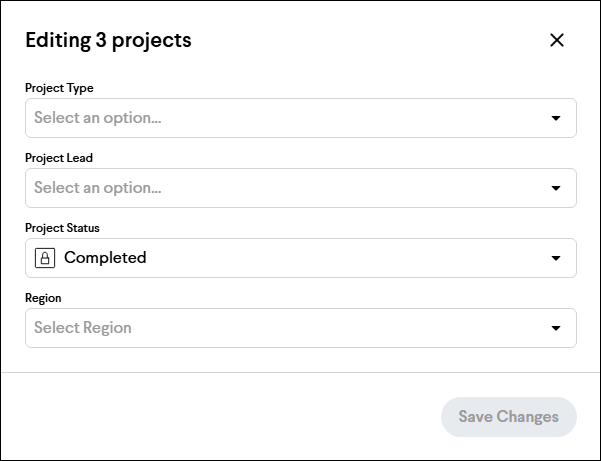Change the Completed project status value
The image size is (601, 461).
301,258
